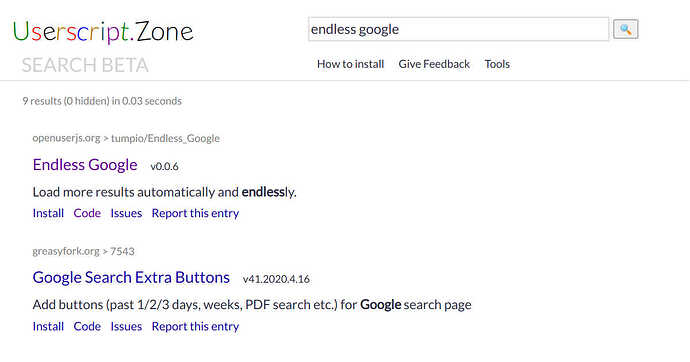
Task: Report the Google Search Extra Buttons entry
Action: [195, 326]
